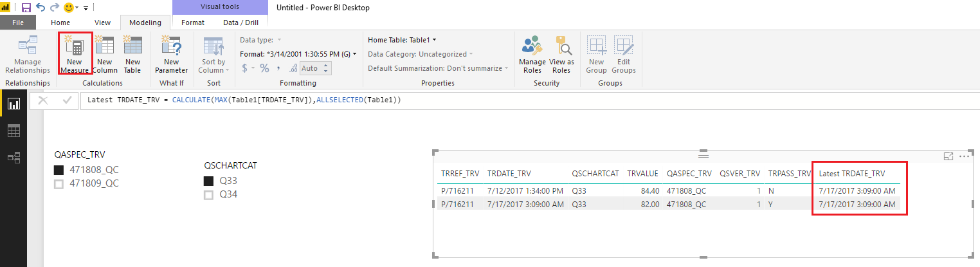Open the File menu
This screenshot has height=267, width=980.
[18, 23]
